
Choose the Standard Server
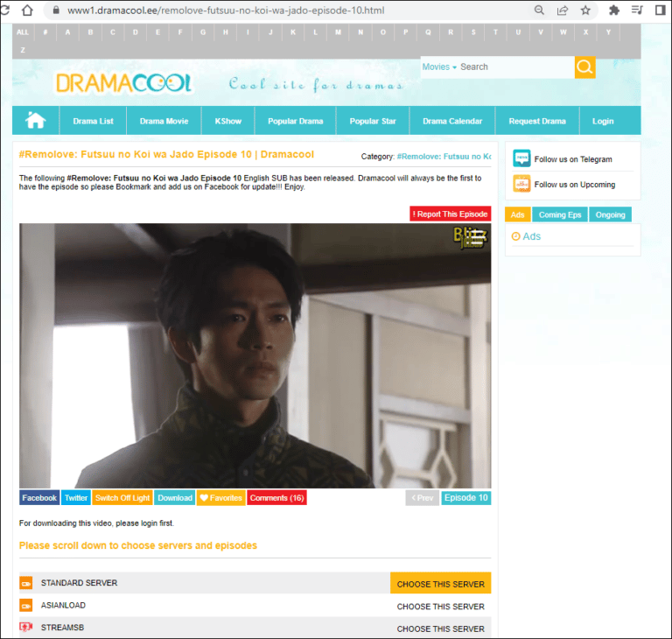(x=441, y=583)
